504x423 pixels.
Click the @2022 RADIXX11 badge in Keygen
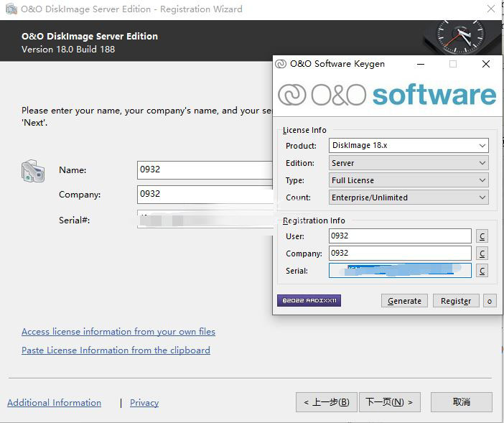[309, 300]
